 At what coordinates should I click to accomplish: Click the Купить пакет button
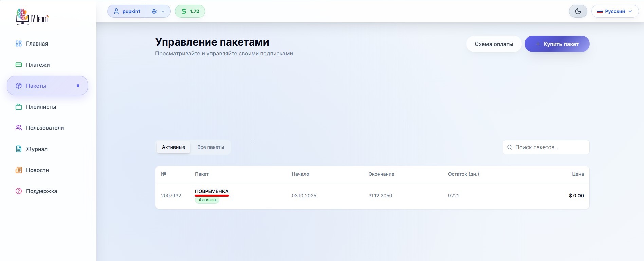click(557, 44)
